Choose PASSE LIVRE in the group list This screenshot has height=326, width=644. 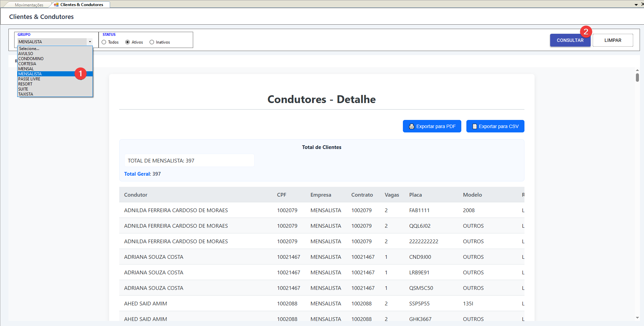55,79
